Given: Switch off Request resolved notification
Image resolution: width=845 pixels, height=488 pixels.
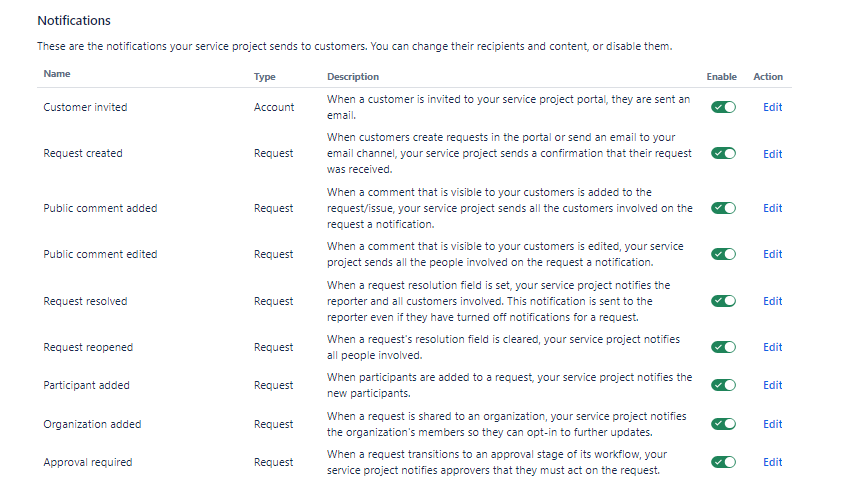Looking at the screenshot, I should click(x=723, y=301).
